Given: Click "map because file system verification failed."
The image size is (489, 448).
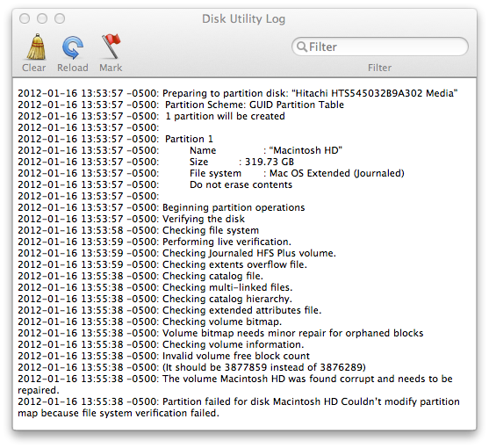Looking at the screenshot, I should coord(119,413).
